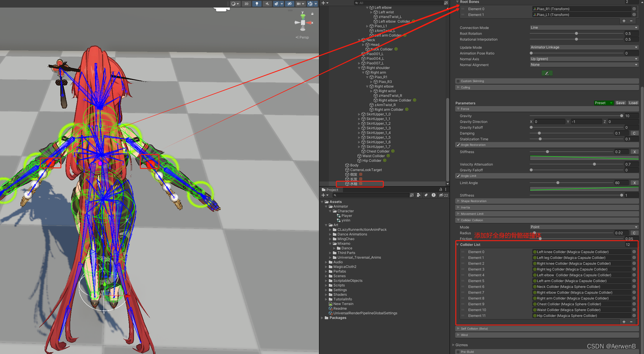This screenshot has height=354, width=644.
Task: Click X button beside Angle Restoration Stiffness
Action: [634, 152]
